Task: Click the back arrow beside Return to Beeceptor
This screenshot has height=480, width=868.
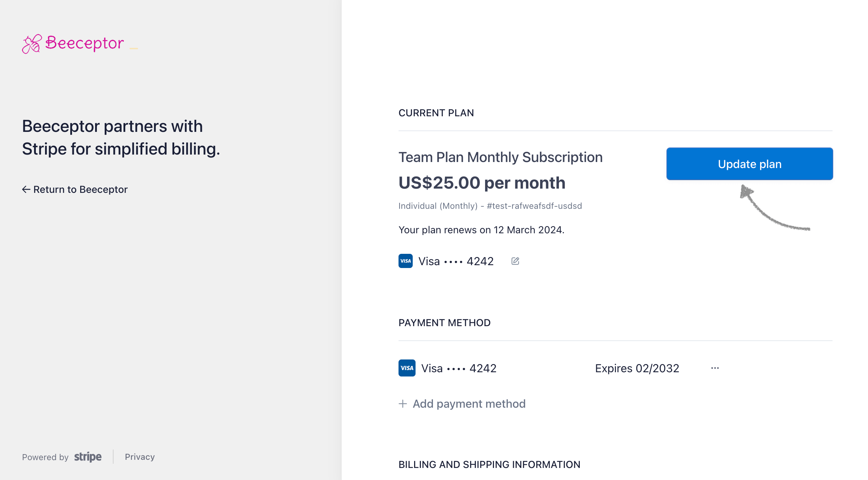Action: [26, 189]
